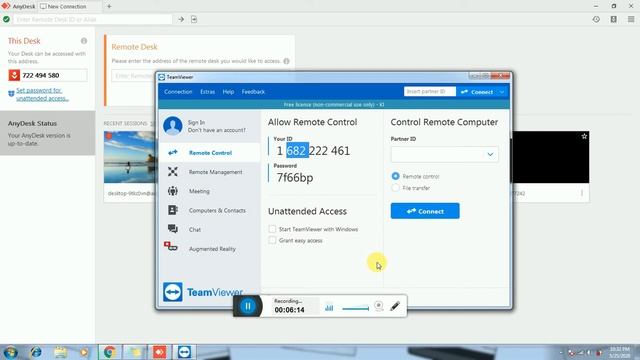Open the Connection menu in TeamViewer
This screenshot has height=360, width=640.
coord(178,92)
